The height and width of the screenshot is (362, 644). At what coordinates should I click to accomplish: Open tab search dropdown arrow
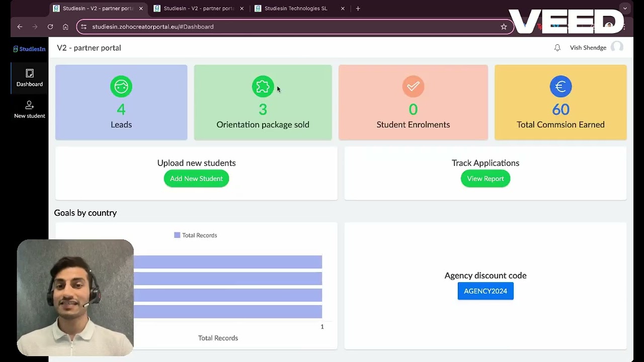click(x=625, y=9)
